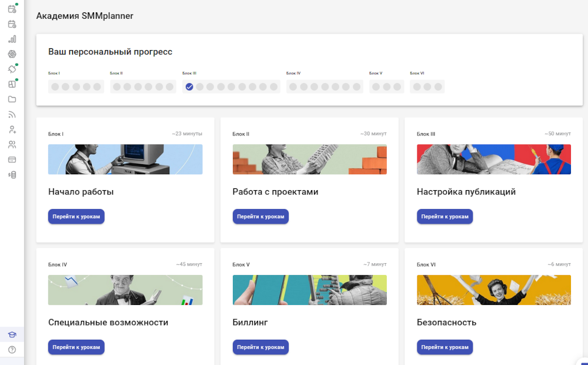Screen dimensions: 588x365
Task: Go to lessons for Безопасность
Action: (445, 347)
